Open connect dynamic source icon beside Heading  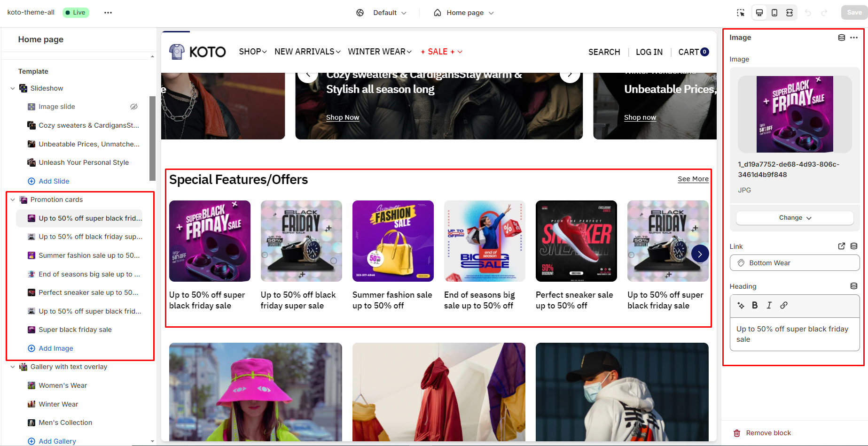(x=854, y=286)
